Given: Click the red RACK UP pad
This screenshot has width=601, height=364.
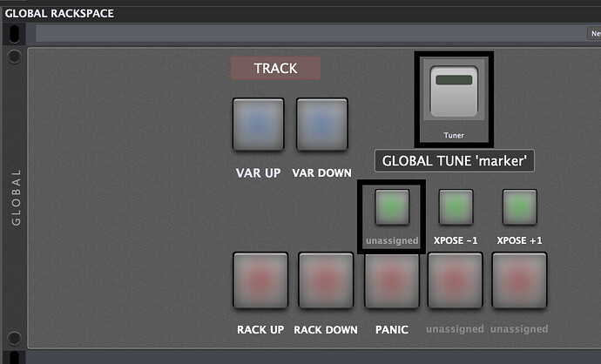Looking at the screenshot, I should [260, 280].
